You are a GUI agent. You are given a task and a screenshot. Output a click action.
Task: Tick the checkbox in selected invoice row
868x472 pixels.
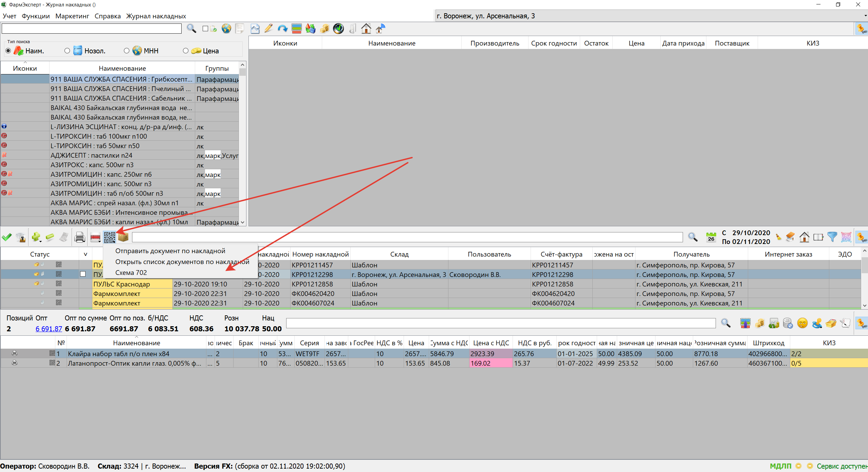click(x=83, y=274)
